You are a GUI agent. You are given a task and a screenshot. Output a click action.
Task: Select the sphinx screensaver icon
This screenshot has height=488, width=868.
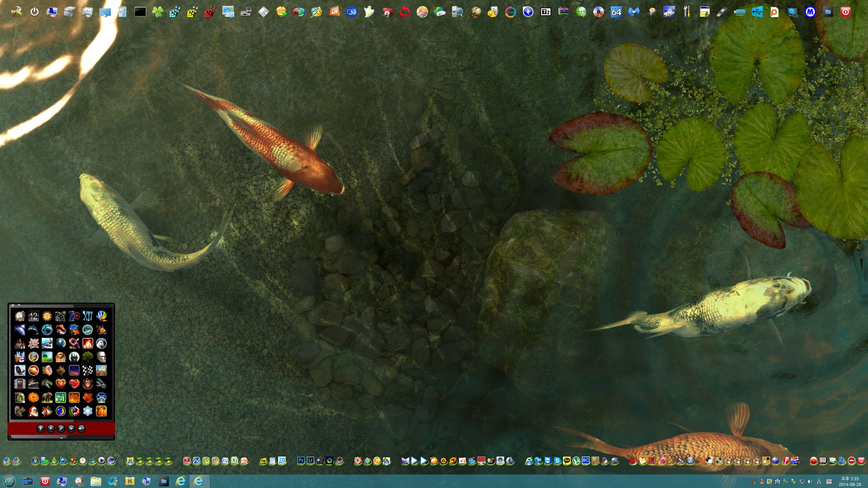(60, 357)
